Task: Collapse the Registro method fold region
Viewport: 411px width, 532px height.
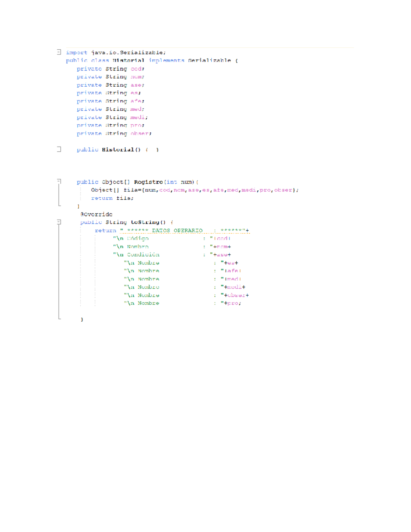Action: click(x=58, y=181)
